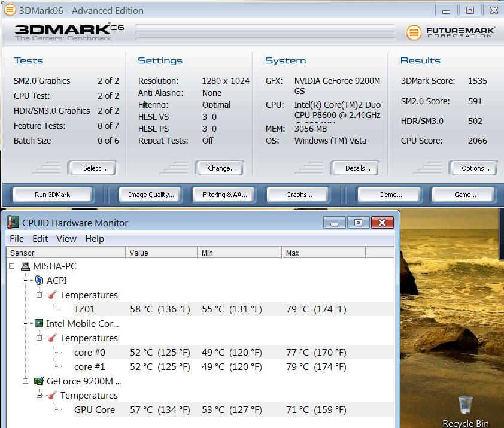
Task: Open the View menu in Hardware Monitor
Action: pos(66,239)
